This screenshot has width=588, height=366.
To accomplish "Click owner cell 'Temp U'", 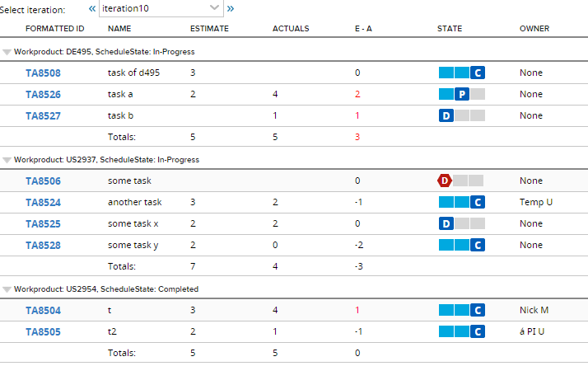I will click(x=536, y=202).
